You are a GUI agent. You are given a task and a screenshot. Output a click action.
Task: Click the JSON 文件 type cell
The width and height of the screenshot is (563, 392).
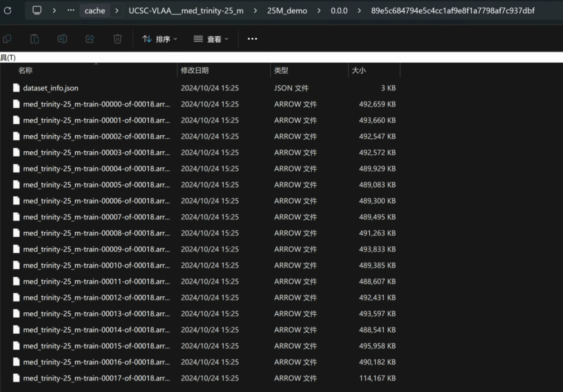pyautogui.click(x=291, y=88)
